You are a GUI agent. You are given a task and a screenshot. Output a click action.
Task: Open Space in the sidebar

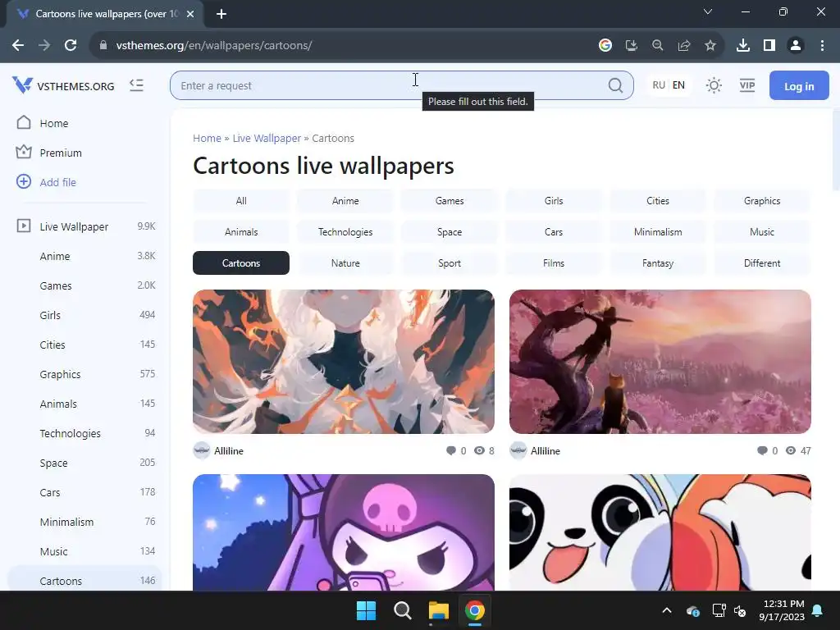[x=84, y=463]
